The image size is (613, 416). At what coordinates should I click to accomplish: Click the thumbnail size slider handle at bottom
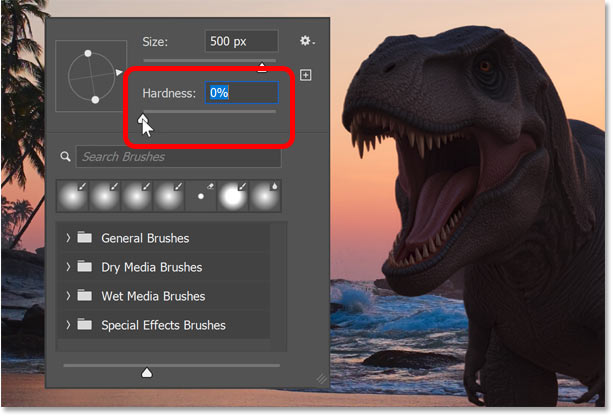147,373
